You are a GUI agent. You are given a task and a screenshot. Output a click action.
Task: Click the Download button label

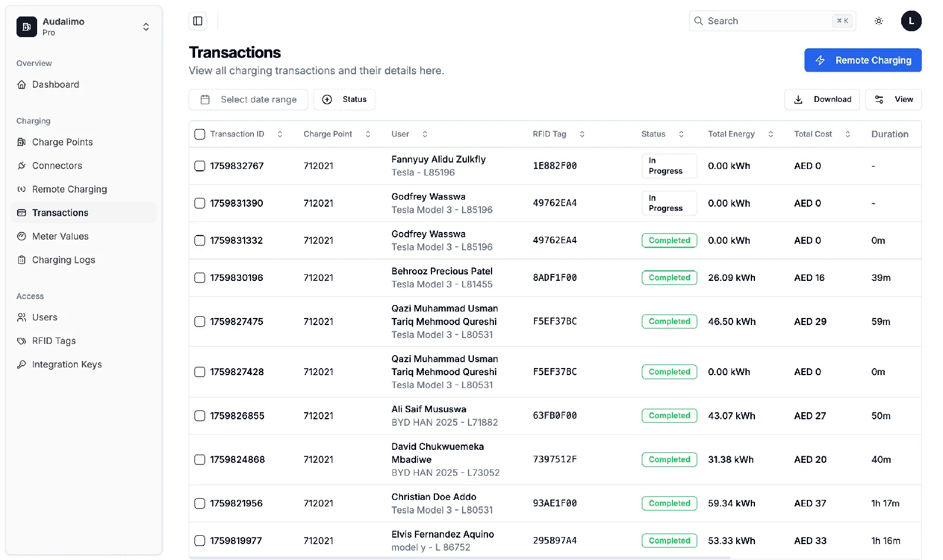click(832, 100)
